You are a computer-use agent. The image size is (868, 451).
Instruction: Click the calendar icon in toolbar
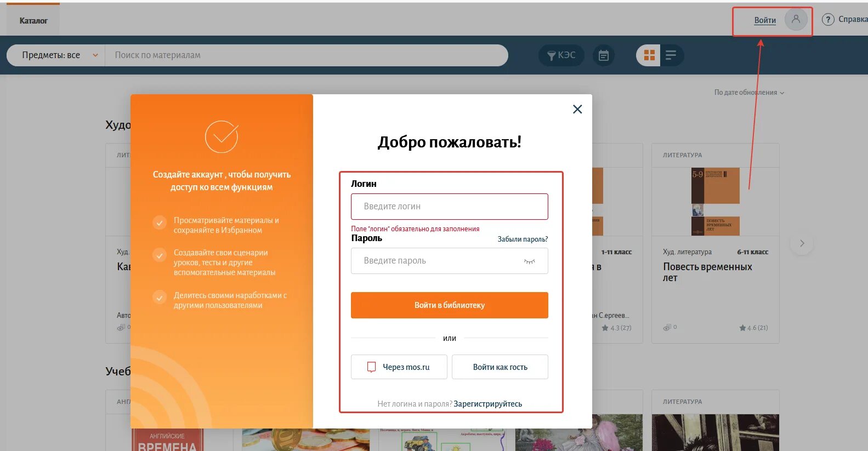tap(603, 55)
